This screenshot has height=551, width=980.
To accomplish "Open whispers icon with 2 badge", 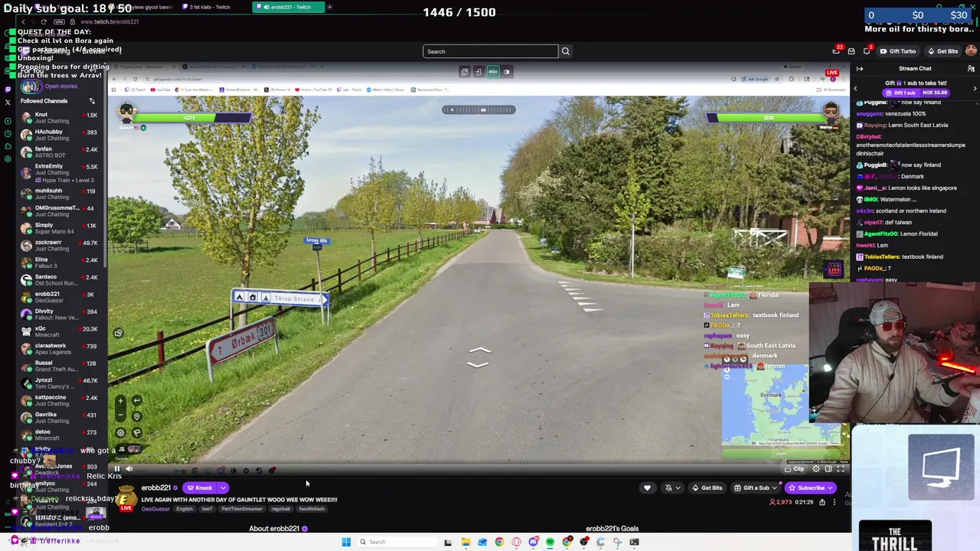I will 867,51.
